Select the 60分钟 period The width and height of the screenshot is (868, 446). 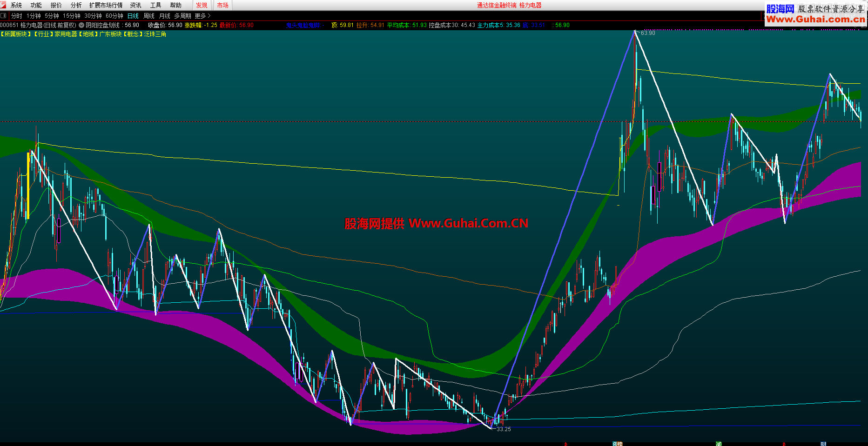(x=114, y=16)
